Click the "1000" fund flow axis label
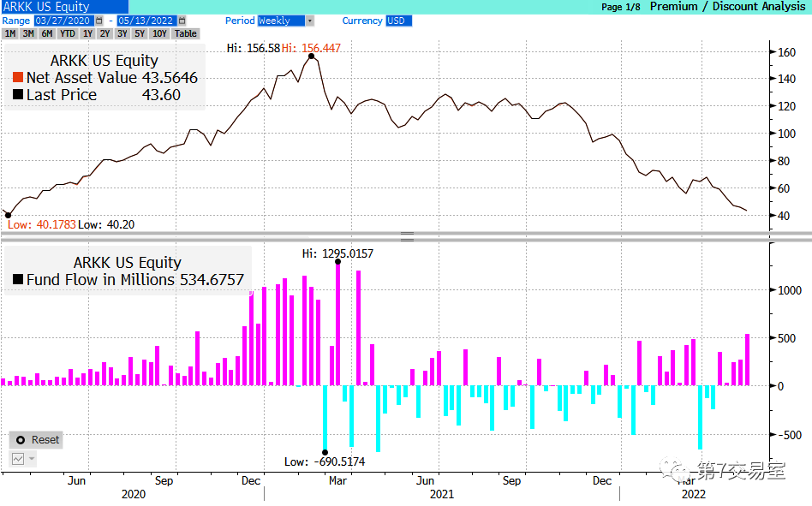Image resolution: width=812 pixels, height=506 pixels. (790, 290)
